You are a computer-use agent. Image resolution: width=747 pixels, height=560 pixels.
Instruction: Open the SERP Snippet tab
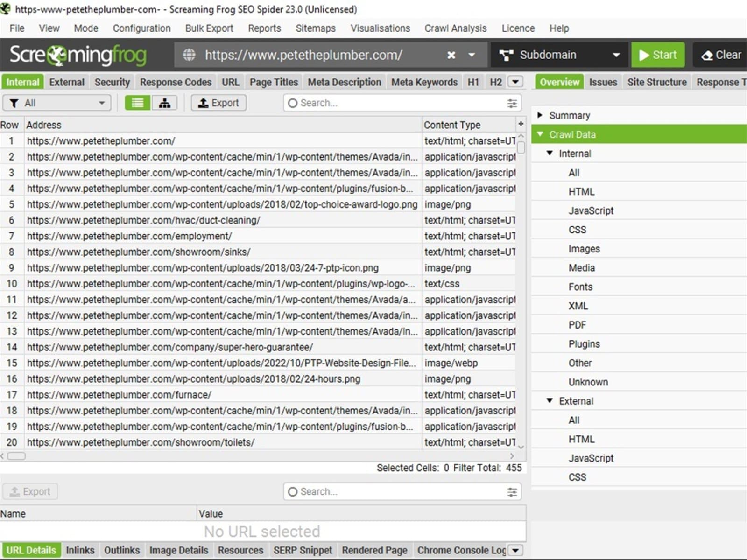click(x=303, y=550)
